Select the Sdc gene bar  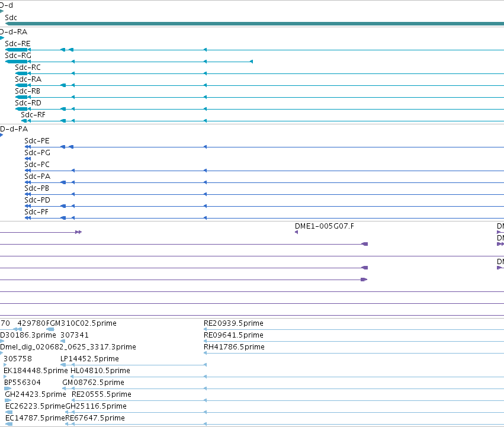[255, 24]
